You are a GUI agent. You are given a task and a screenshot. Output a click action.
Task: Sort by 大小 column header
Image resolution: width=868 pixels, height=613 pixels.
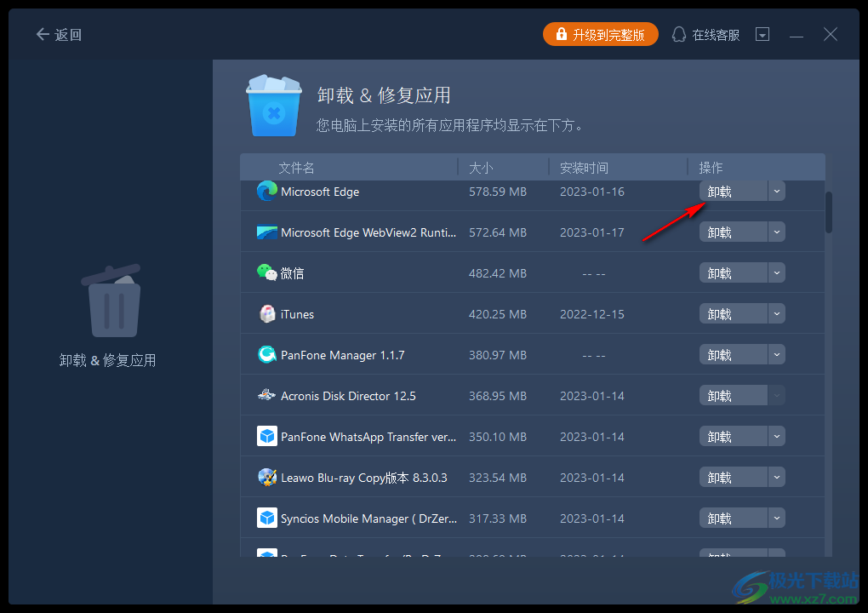point(481,168)
